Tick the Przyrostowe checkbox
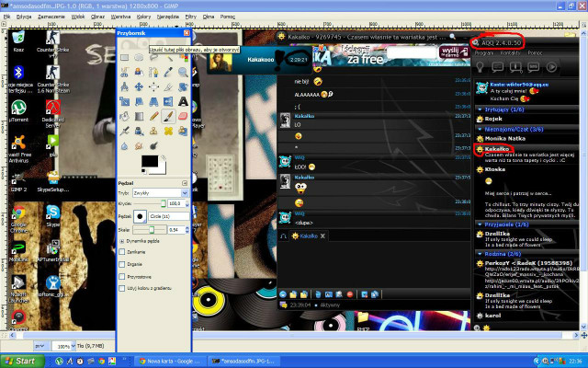This screenshot has height=368, width=588. (x=122, y=277)
